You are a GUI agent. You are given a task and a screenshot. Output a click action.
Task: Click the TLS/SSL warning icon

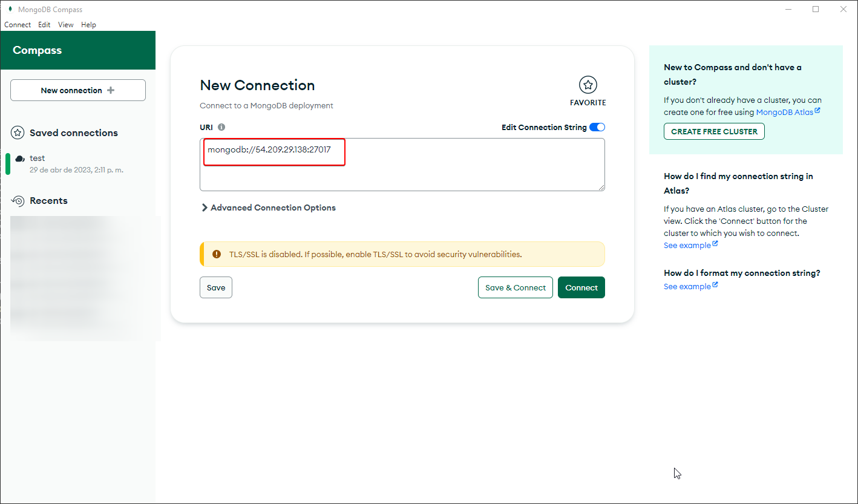click(x=217, y=254)
